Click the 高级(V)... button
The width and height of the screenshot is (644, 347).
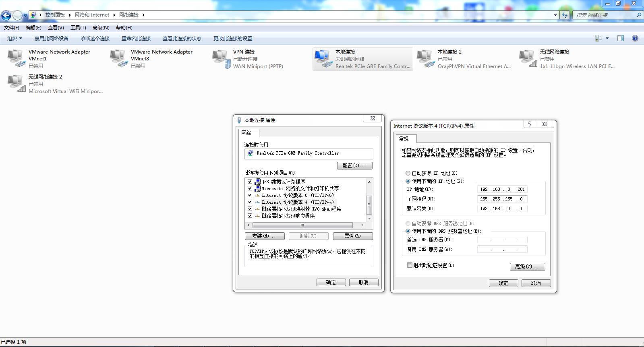coord(527,266)
